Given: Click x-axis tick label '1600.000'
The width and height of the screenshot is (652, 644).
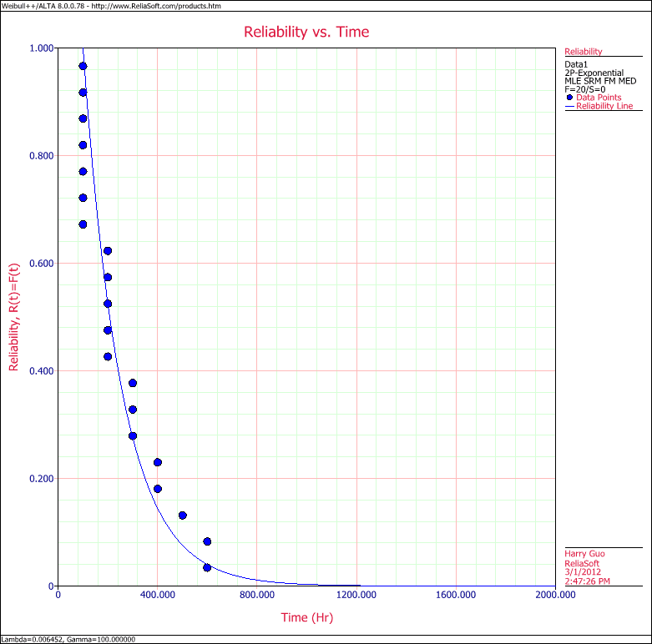Looking at the screenshot, I should [x=456, y=595].
